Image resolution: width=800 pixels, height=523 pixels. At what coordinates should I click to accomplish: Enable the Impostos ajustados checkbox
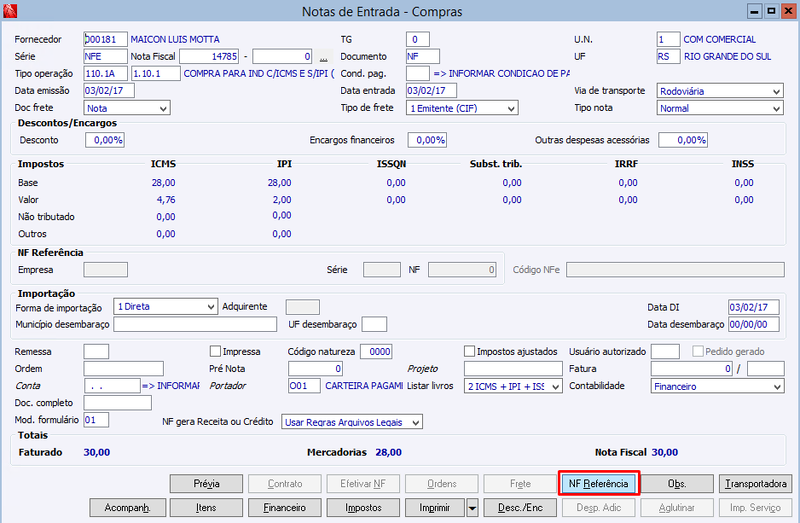pyautogui.click(x=469, y=352)
